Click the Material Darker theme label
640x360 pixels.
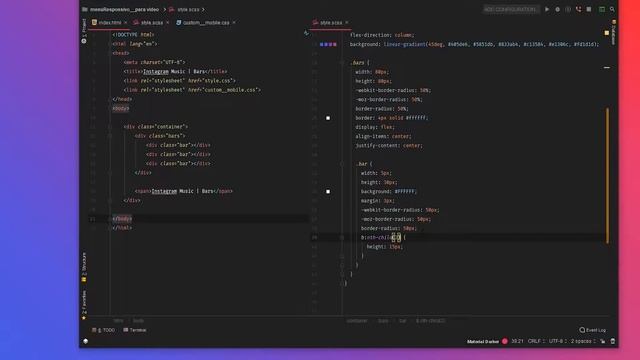pyautogui.click(x=483, y=341)
